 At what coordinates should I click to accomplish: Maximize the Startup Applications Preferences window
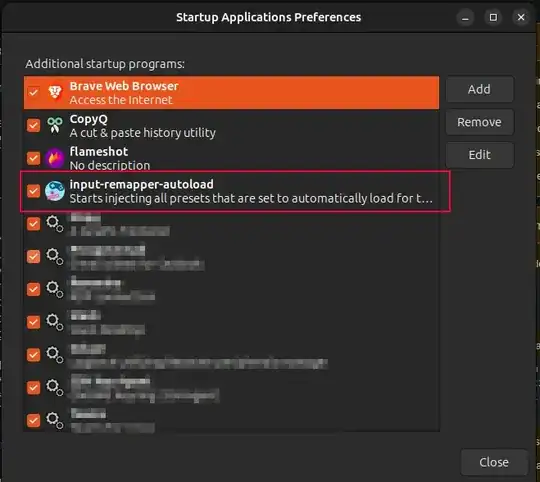(493, 17)
